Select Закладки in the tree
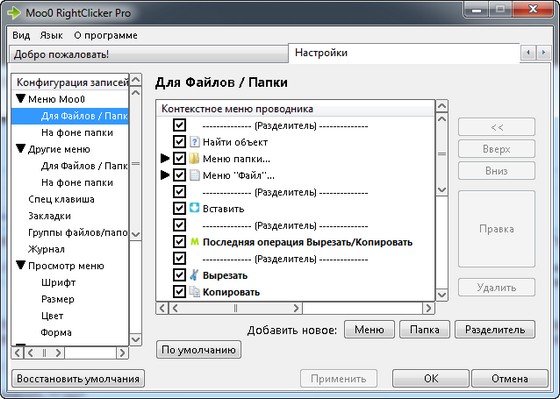560x399 pixels. 49,216
